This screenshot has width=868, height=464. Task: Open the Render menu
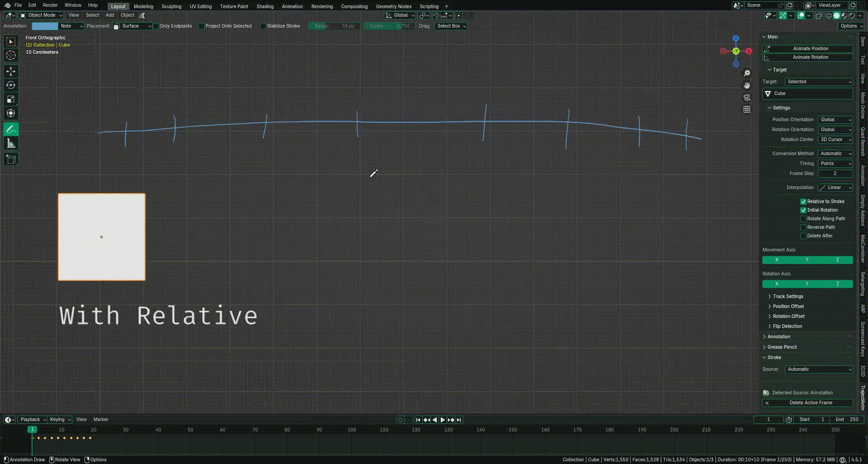coord(50,5)
